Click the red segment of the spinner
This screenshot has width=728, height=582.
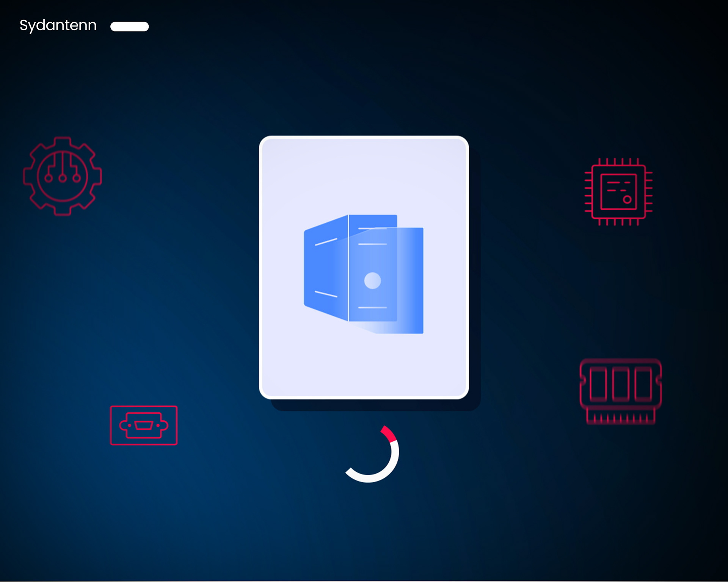389,433
